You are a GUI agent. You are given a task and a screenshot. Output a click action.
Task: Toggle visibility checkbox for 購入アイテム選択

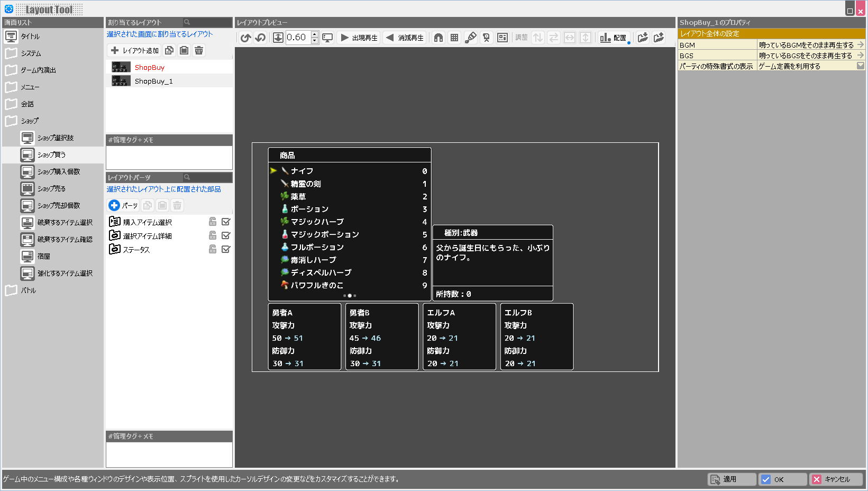point(226,222)
